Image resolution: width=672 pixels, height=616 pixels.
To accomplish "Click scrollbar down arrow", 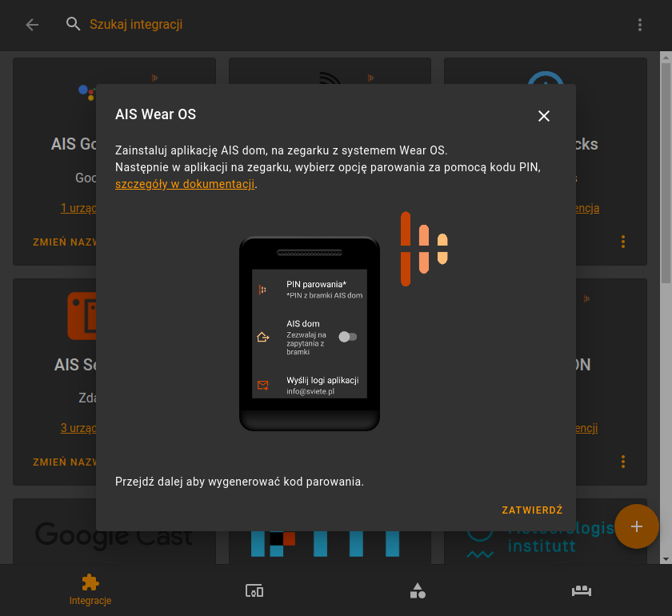I will point(666,559).
